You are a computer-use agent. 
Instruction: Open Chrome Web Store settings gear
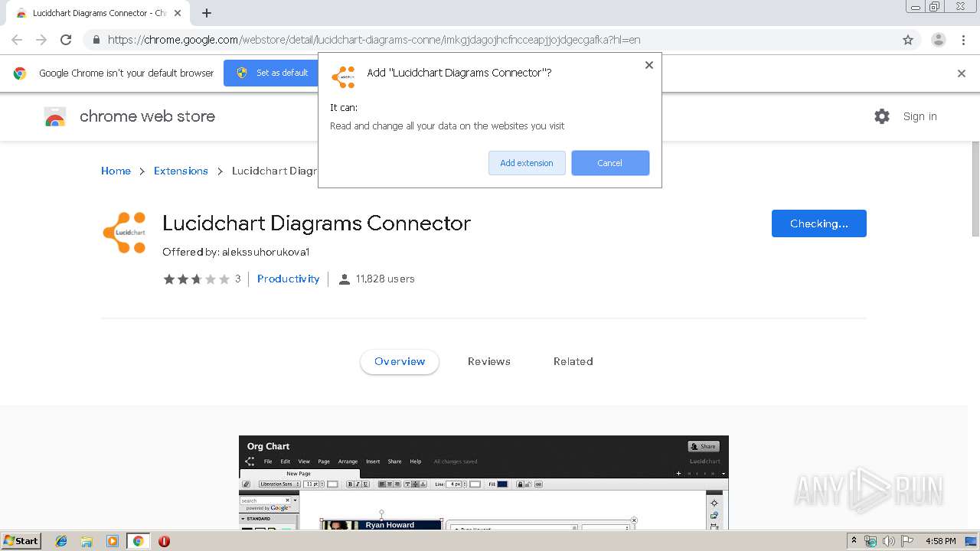point(882,116)
